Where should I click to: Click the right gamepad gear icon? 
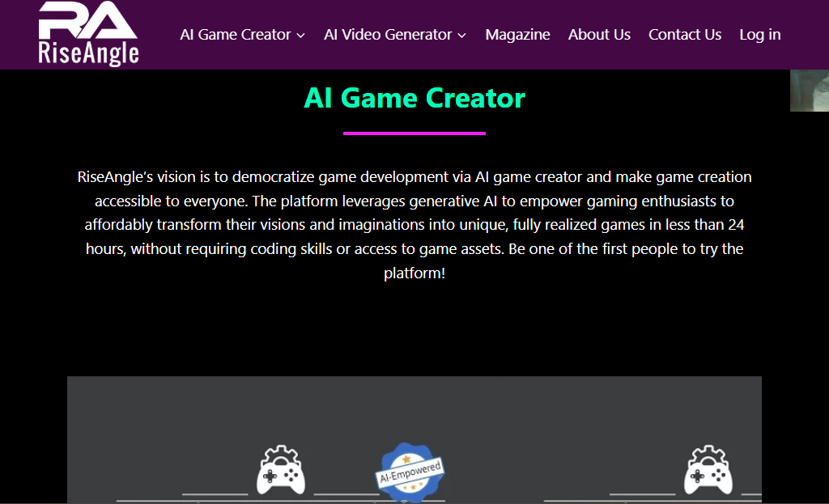click(708, 470)
